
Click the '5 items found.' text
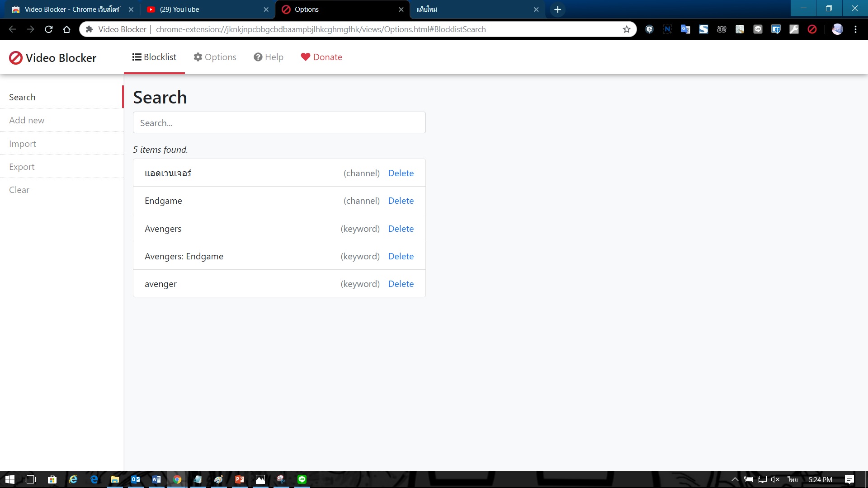coord(160,150)
